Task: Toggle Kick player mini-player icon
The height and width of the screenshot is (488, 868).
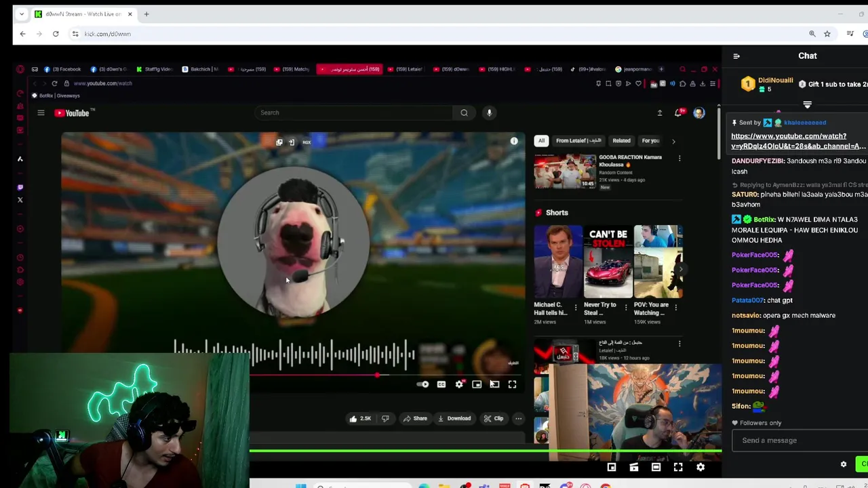Action: (x=612, y=467)
